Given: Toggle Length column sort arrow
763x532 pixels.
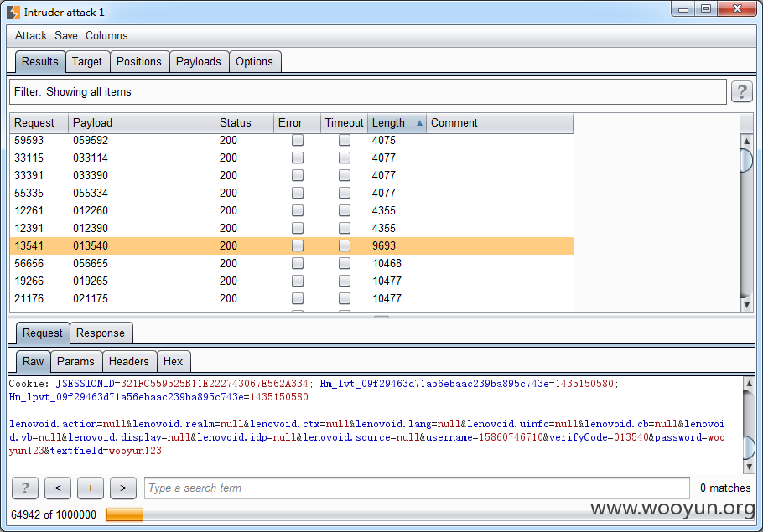Looking at the screenshot, I should [x=419, y=123].
